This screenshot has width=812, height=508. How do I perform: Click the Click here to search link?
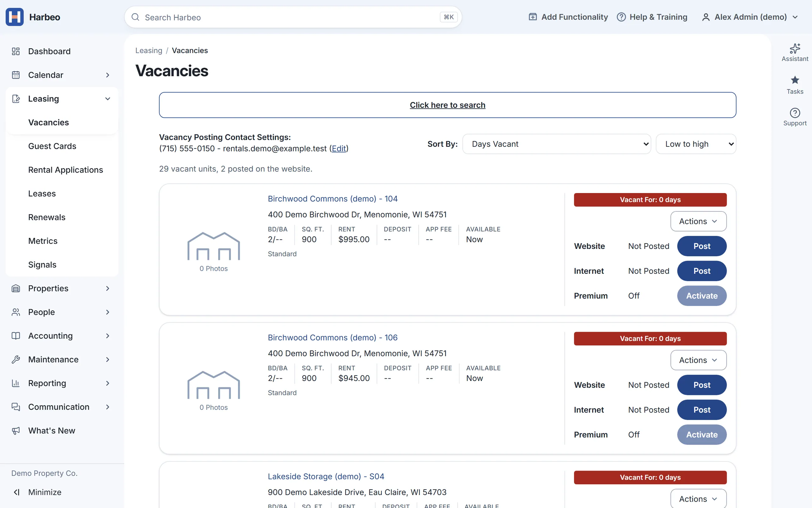click(448, 105)
